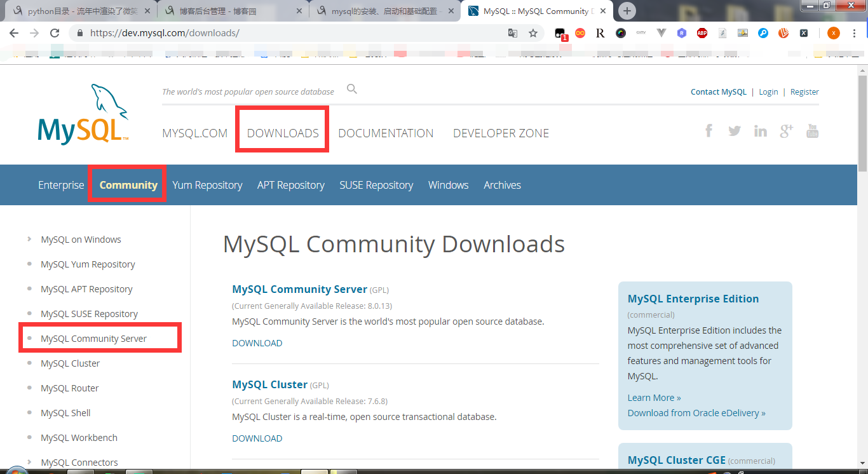Open MySQL Cluster in sidebar
868x474 pixels.
pyautogui.click(x=70, y=363)
